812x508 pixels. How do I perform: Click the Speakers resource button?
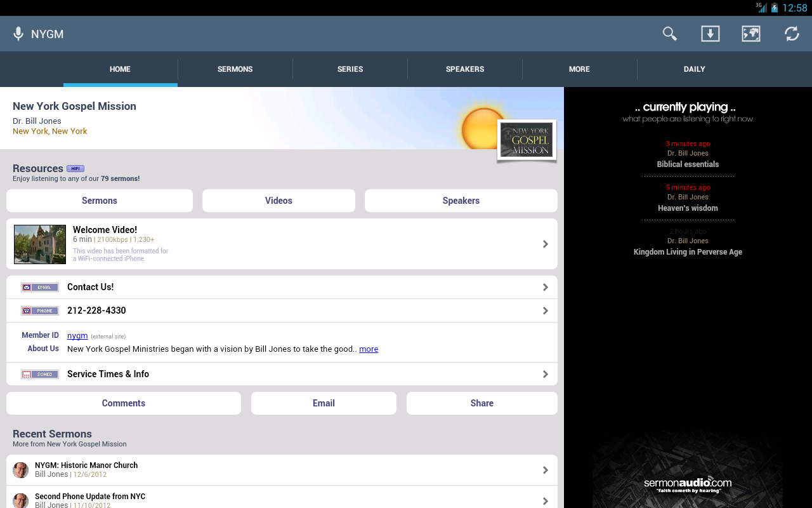461,201
